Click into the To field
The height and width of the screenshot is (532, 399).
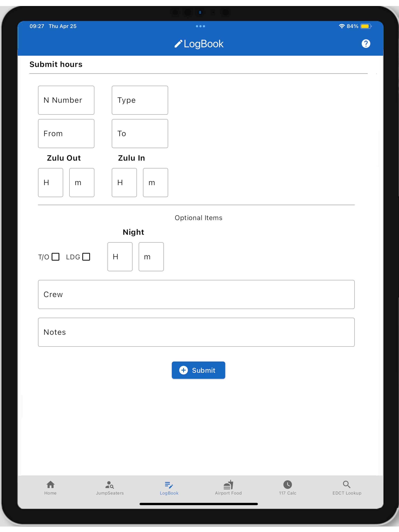(140, 133)
